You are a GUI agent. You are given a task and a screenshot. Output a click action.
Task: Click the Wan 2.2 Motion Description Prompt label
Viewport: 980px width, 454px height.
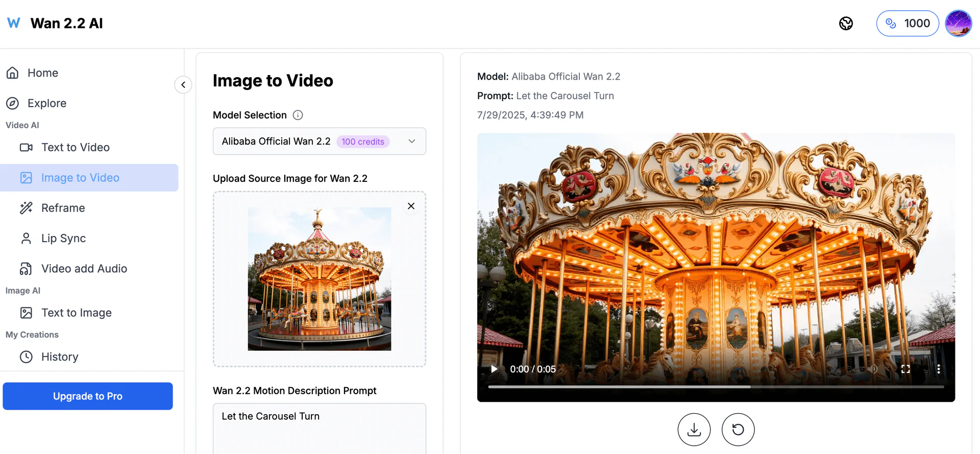295,391
